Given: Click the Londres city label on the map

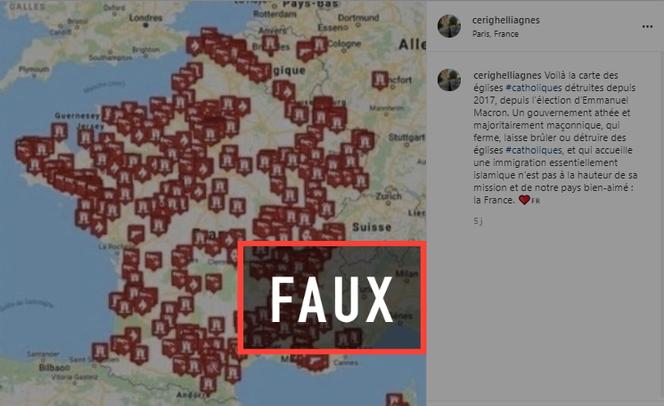Looking at the screenshot, I should (146, 18).
